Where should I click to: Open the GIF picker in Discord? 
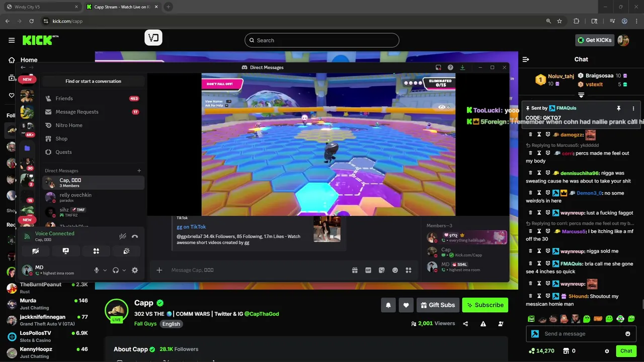tap(368, 270)
